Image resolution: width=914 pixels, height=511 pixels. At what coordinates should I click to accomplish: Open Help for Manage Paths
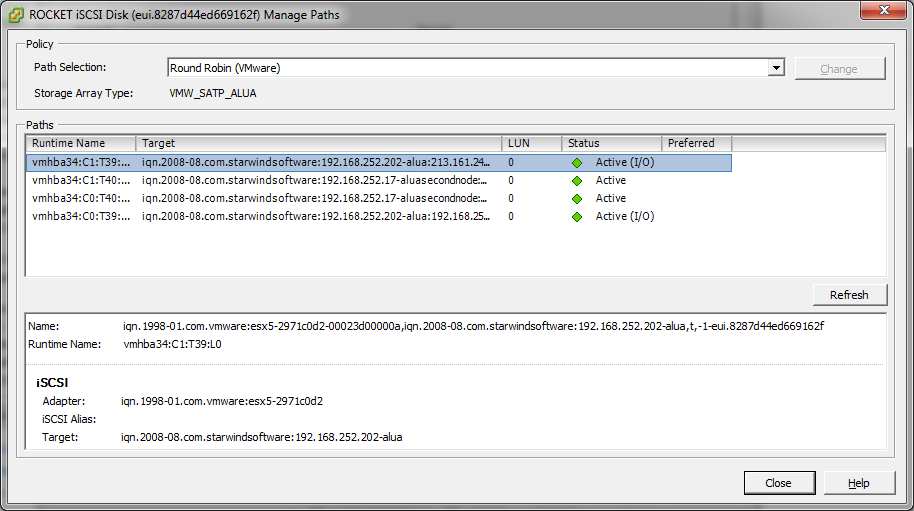click(859, 483)
